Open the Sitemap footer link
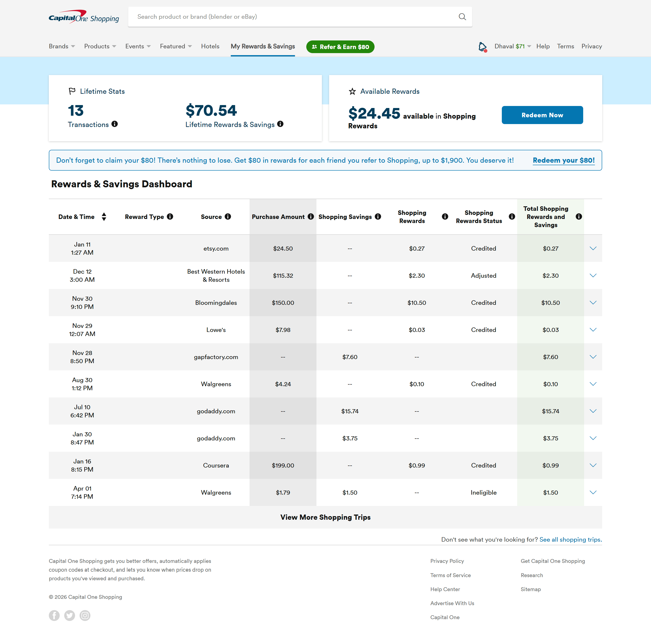 coord(531,589)
